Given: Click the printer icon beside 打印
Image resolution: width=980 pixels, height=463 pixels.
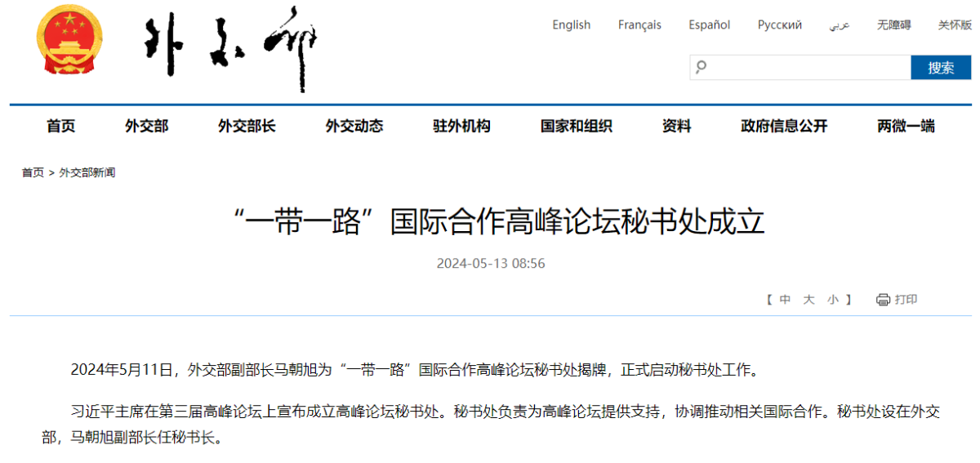Looking at the screenshot, I should pyautogui.click(x=883, y=300).
